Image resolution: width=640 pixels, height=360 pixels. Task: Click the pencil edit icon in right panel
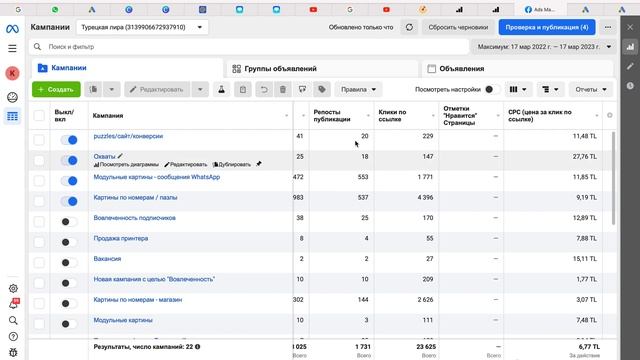(x=630, y=66)
